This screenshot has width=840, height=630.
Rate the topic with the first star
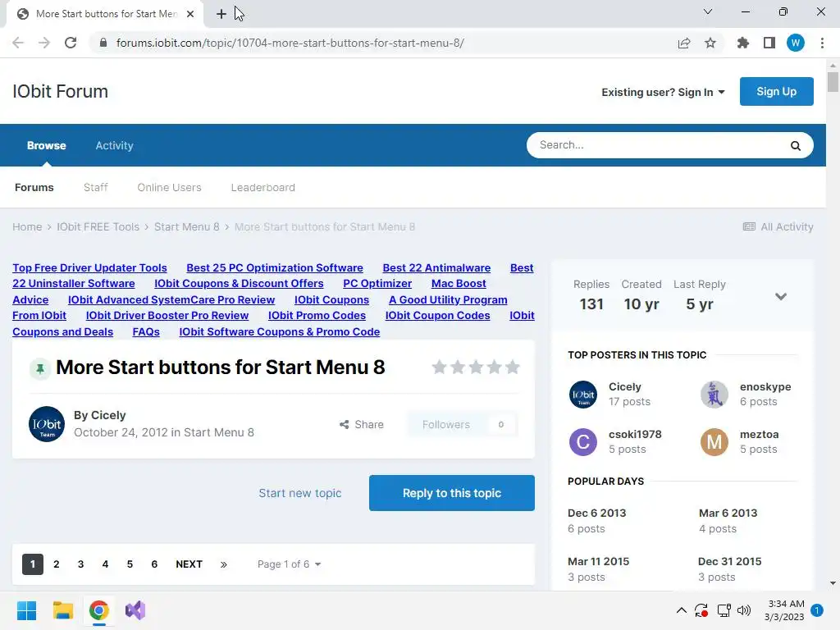point(440,367)
